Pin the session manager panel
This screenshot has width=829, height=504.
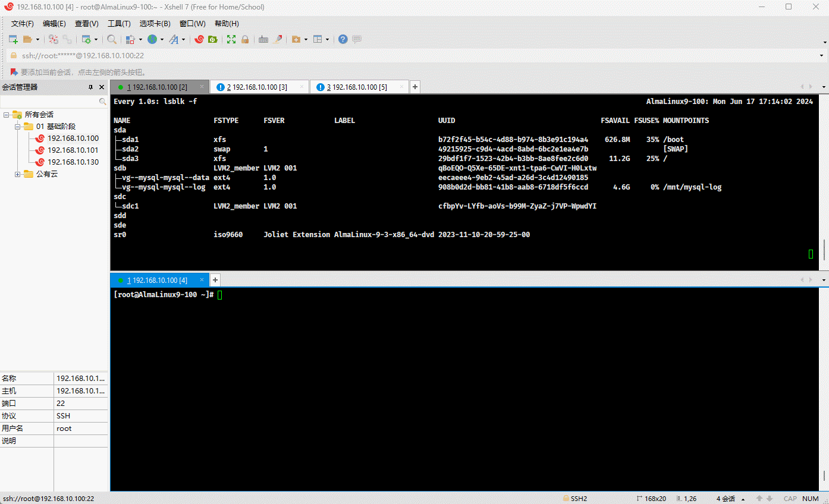(90, 87)
